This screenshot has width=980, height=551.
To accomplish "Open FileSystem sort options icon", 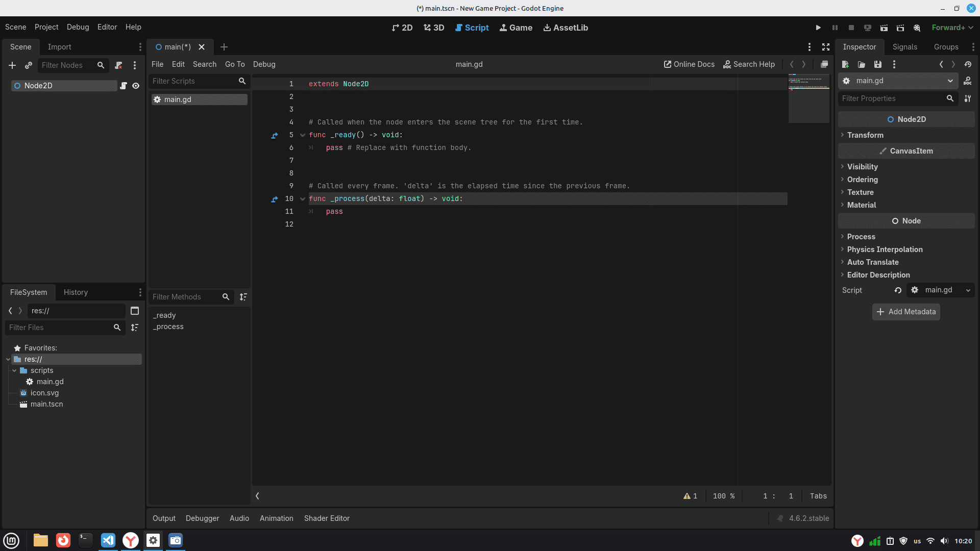I will pos(135,328).
